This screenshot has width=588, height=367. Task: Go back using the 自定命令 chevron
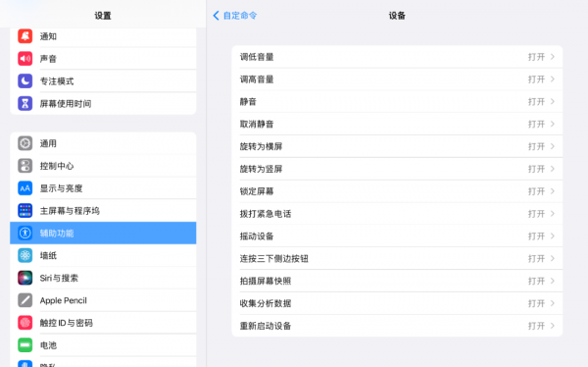point(216,16)
